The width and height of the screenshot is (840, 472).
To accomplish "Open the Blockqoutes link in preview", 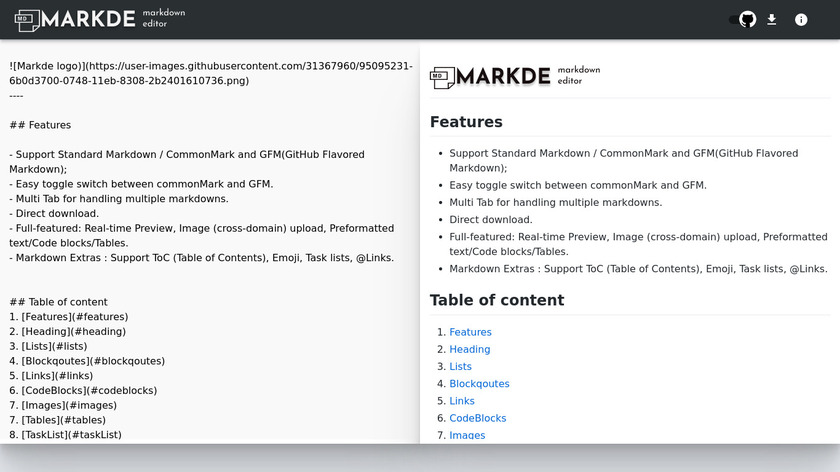I will (479, 383).
